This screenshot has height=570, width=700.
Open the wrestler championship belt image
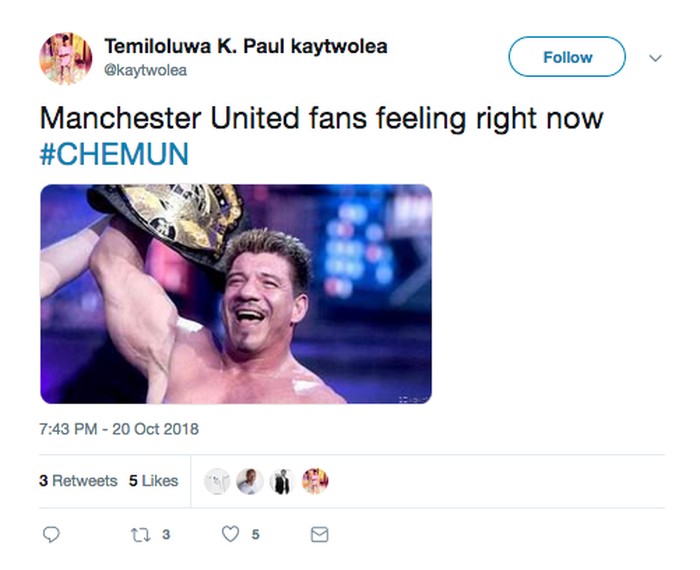coord(236,293)
